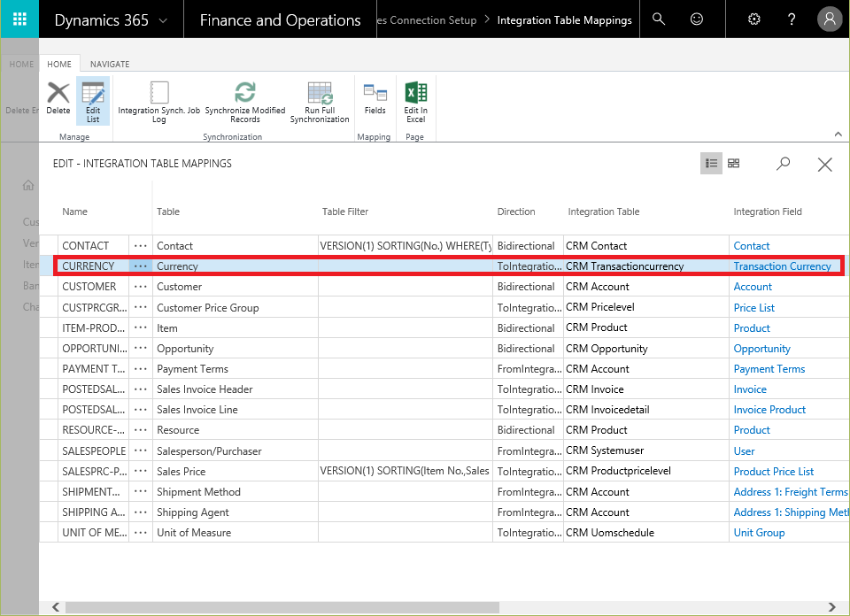Open row menu for CURRENCY

(141, 266)
